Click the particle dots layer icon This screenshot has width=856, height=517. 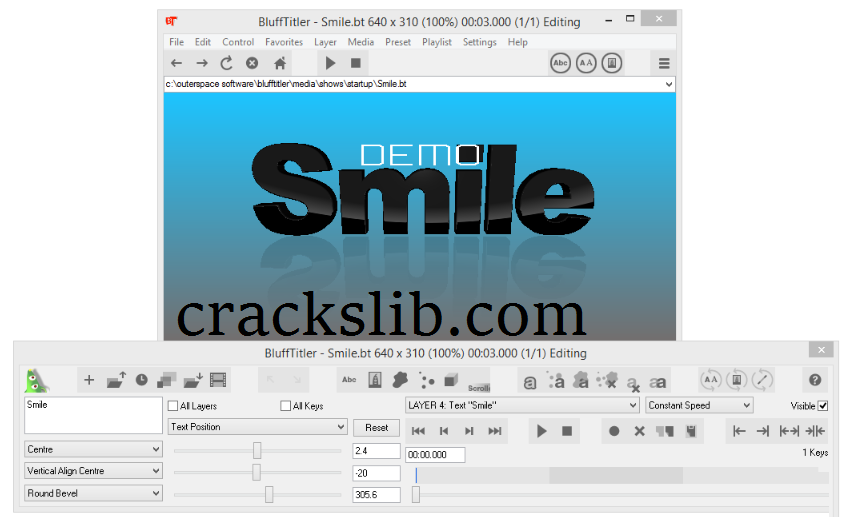coord(426,381)
